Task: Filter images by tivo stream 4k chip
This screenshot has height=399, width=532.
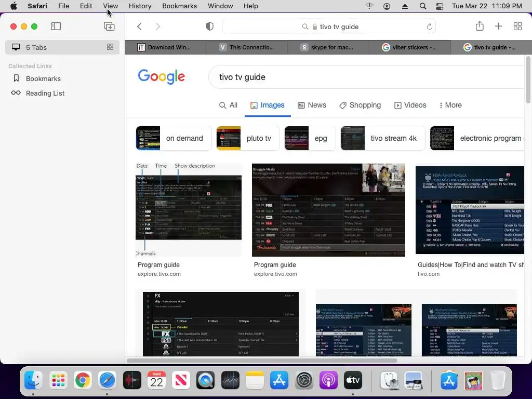Action: (x=383, y=138)
